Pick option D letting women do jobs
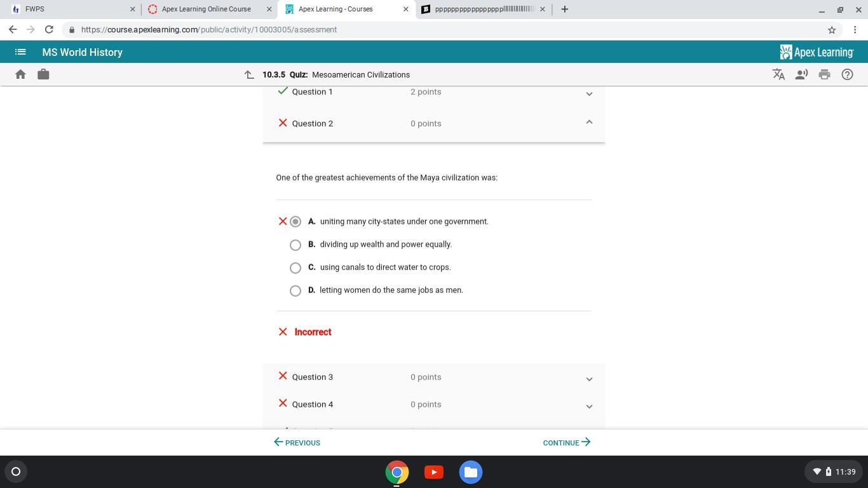The image size is (868, 488). [295, 290]
